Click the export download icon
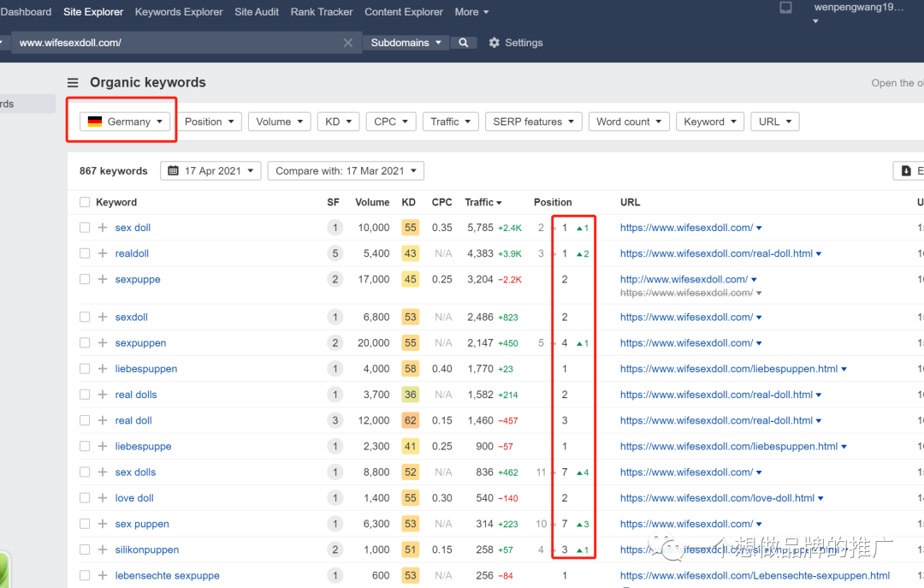924x588 pixels. [x=906, y=171]
